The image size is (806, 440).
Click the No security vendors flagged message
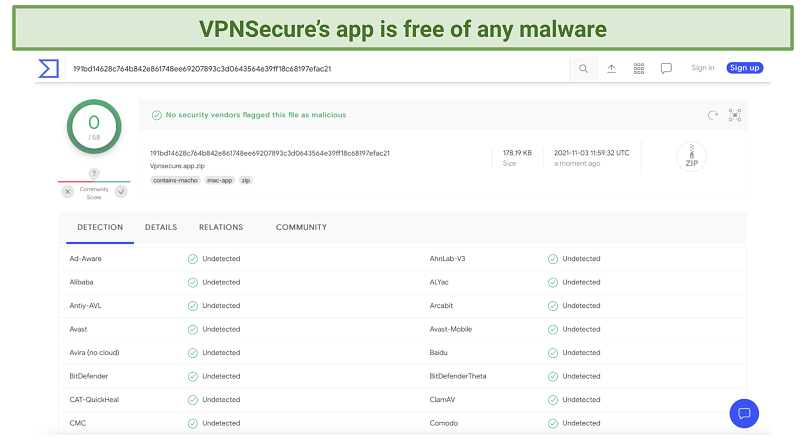click(x=256, y=115)
